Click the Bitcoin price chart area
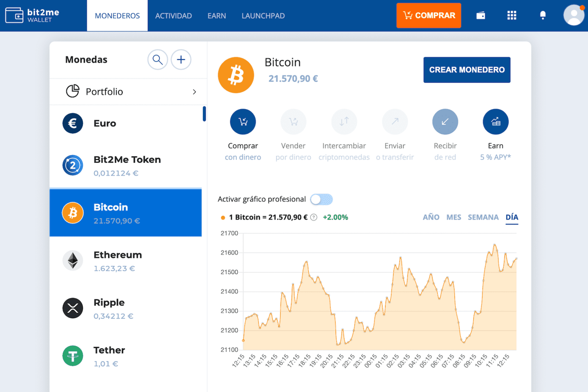 (x=380, y=292)
